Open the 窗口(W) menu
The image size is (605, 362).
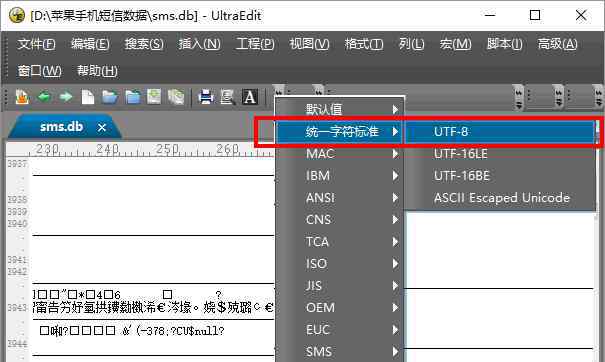[39, 71]
